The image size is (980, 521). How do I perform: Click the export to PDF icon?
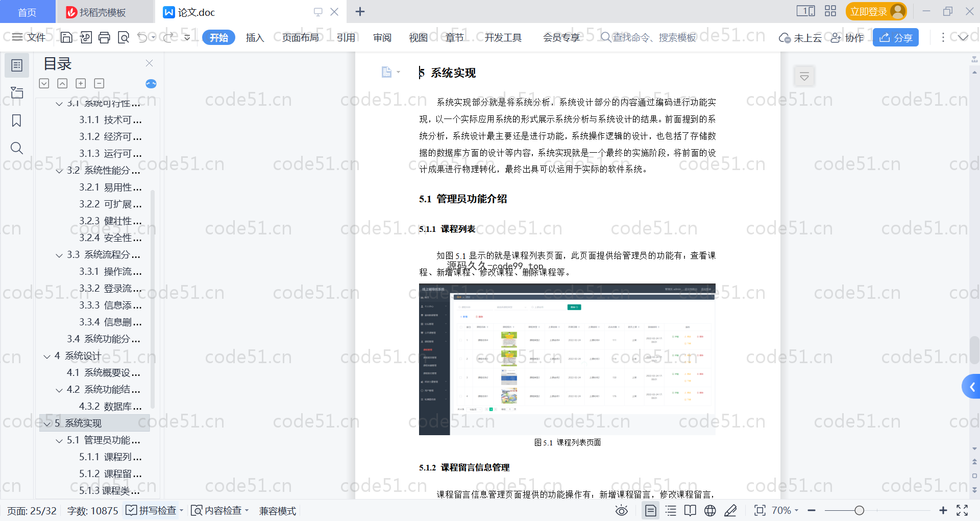[x=86, y=37]
